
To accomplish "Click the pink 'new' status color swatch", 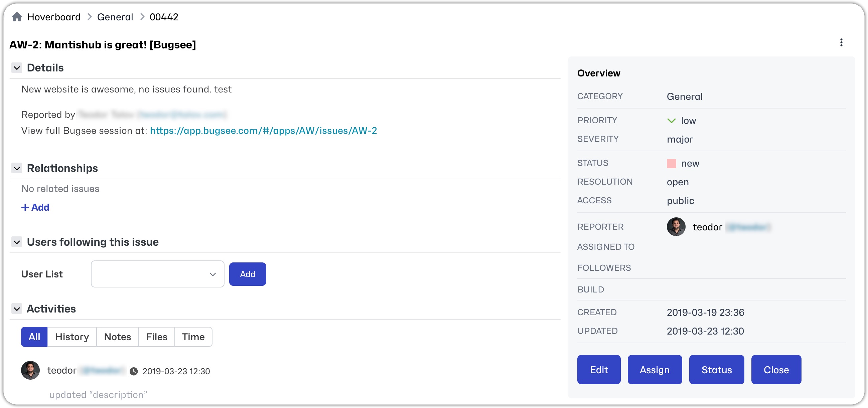I will (x=671, y=163).
